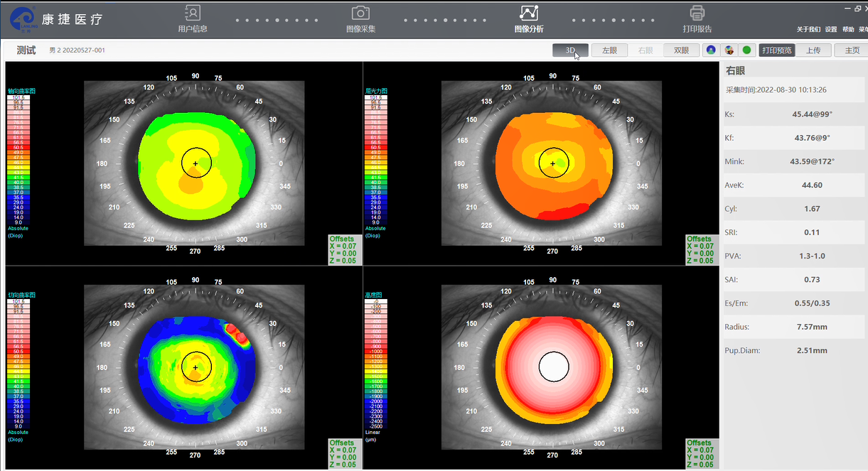868x471 pixels.
Task: Click the 上传 upload button
Action: click(813, 50)
